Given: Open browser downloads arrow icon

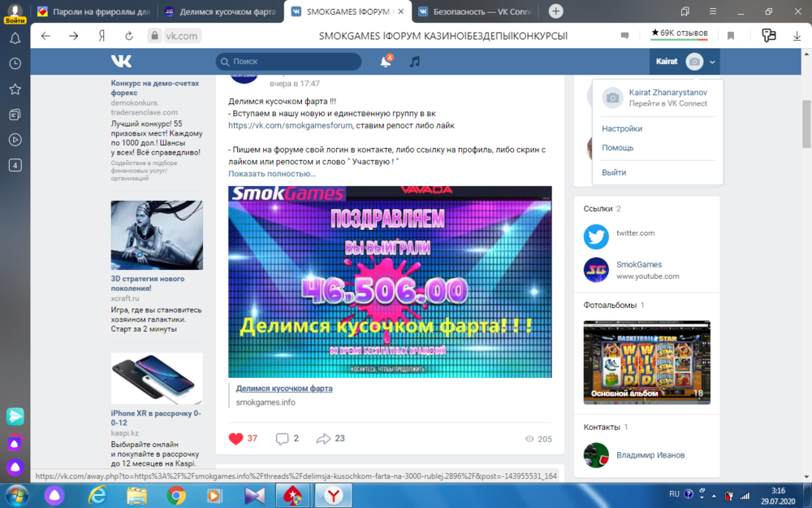Looking at the screenshot, I should click(797, 36).
